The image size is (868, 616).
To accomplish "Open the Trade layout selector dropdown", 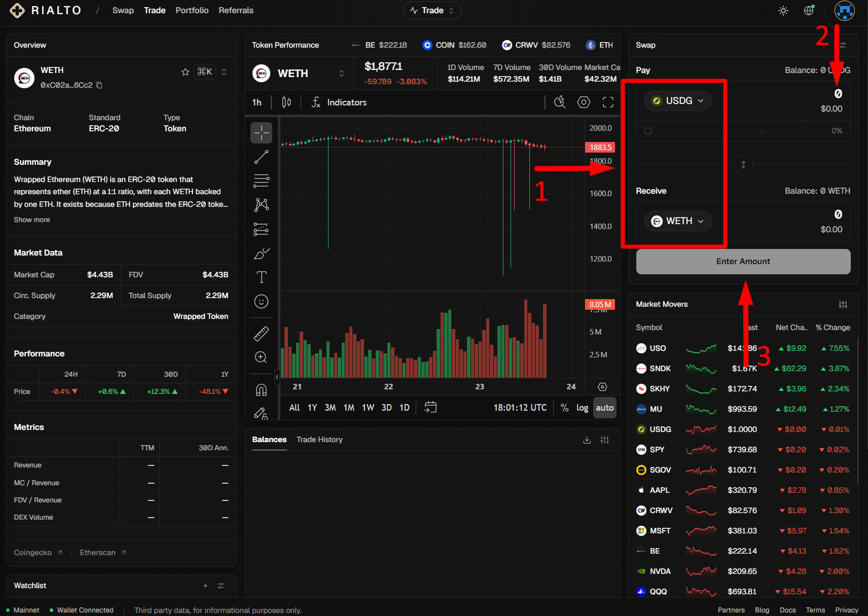I will coord(432,11).
